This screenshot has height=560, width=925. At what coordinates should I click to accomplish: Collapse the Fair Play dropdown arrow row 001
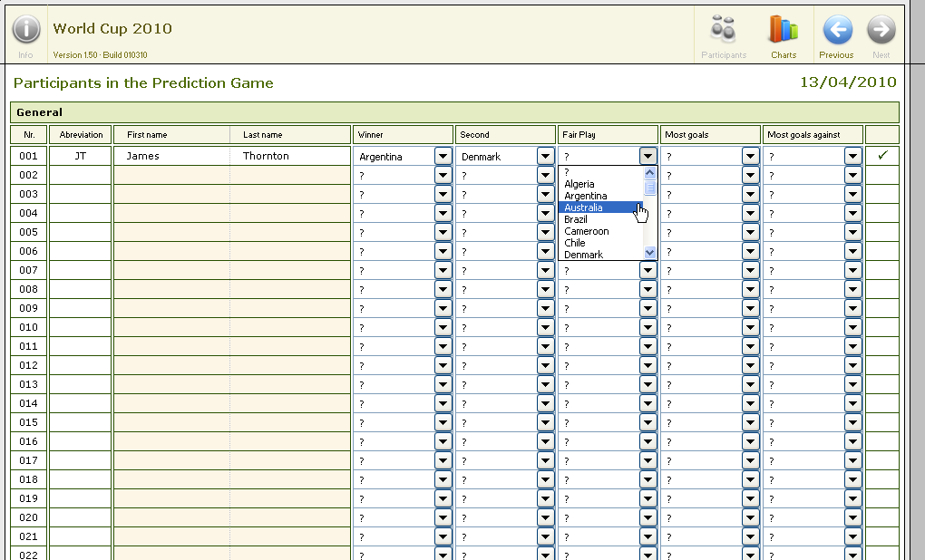pyautogui.click(x=647, y=156)
